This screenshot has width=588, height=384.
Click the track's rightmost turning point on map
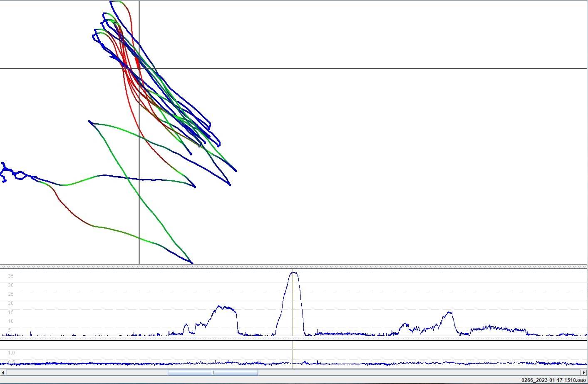236,171
